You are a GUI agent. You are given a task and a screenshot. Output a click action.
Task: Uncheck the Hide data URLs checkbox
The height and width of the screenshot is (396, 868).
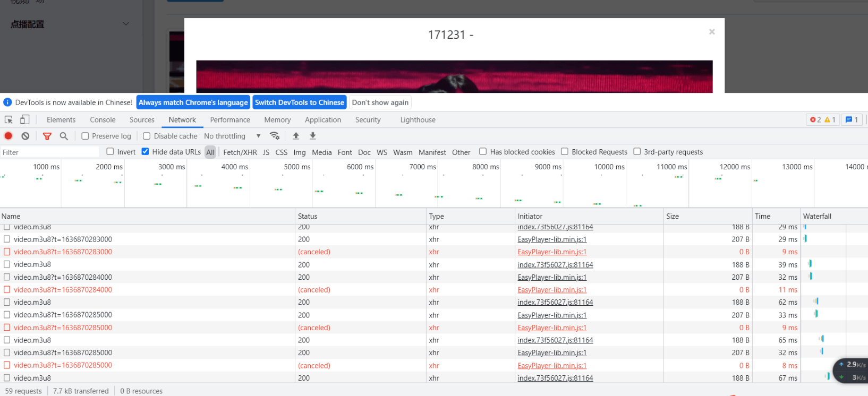pos(145,151)
